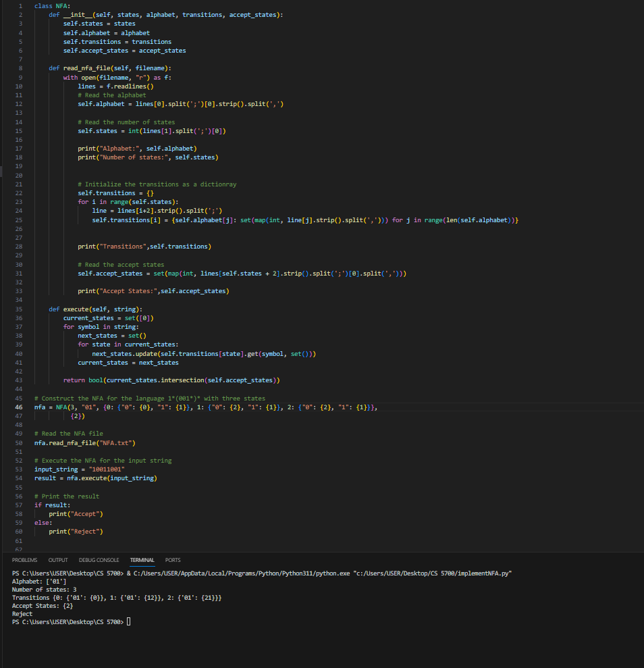Click the marker in the left editor gutter
This screenshot has height=668, width=644.
(x=2, y=172)
